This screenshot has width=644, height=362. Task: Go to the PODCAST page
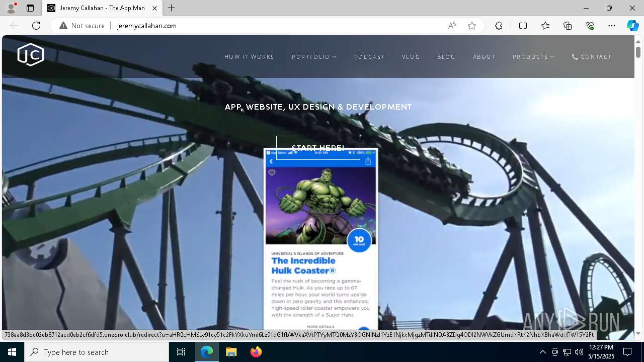(369, 57)
